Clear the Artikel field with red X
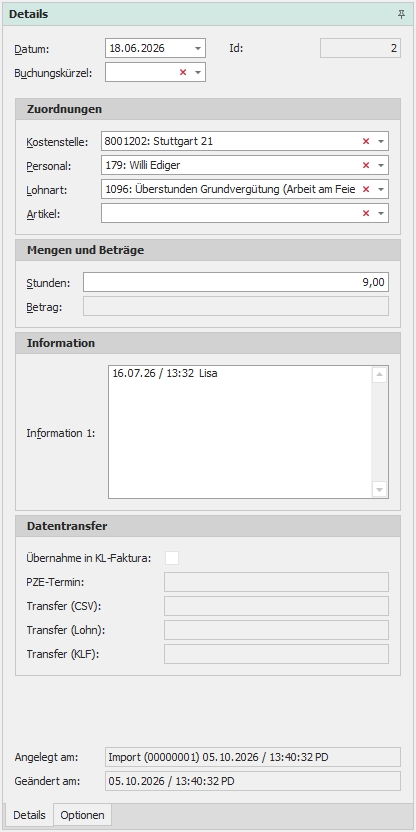416x832 pixels. pyautogui.click(x=366, y=213)
